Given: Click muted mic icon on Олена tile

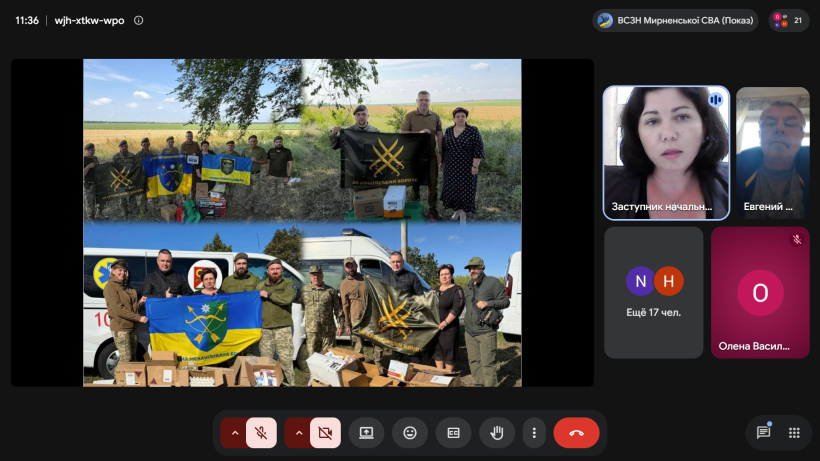Looking at the screenshot, I should pyautogui.click(x=797, y=239).
